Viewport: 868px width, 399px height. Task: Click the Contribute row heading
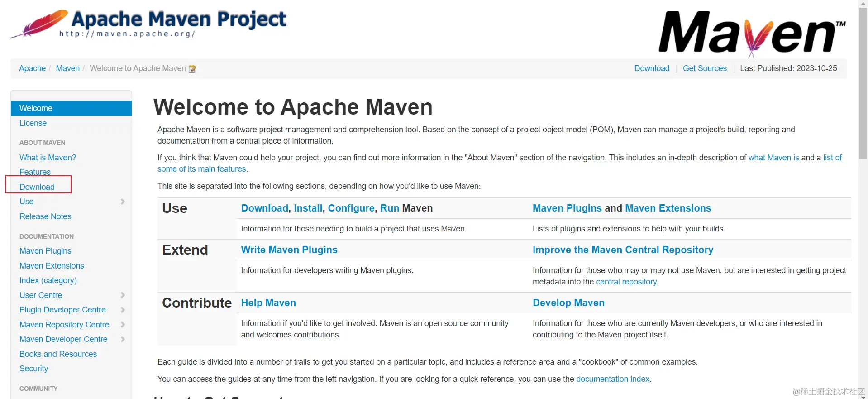pos(197,303)
